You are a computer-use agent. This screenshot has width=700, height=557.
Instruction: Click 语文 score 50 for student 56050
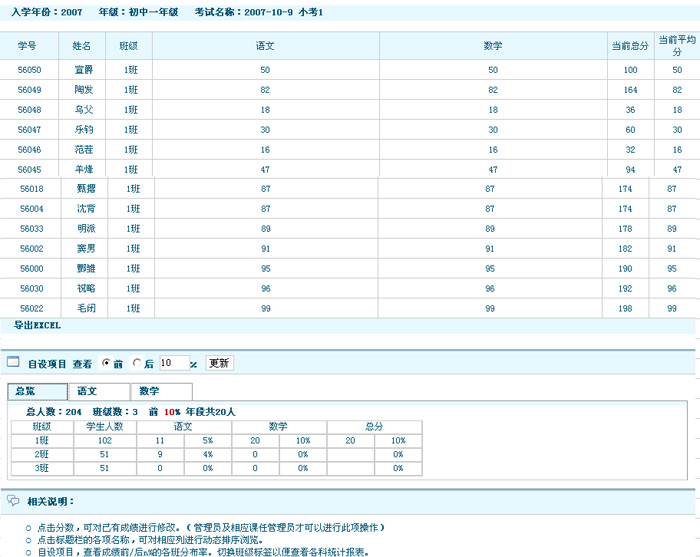[x=265, y=70]
